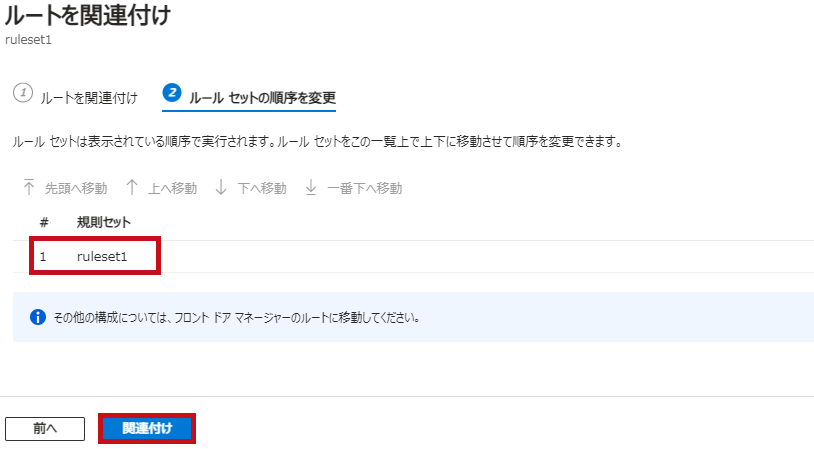Click the 下へ移動 toolbar label
This screenshot has height=449, width=814.
(262, 188)
